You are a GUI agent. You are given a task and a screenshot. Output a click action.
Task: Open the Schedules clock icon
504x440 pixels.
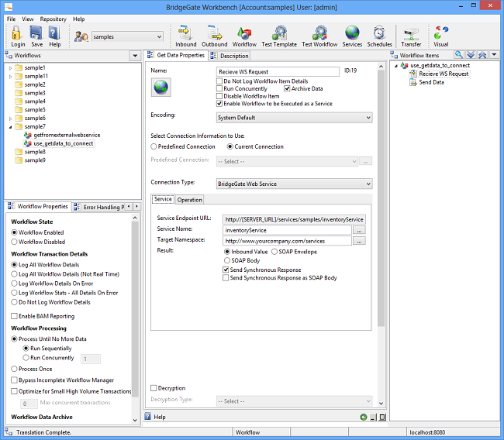click(379, 36)
